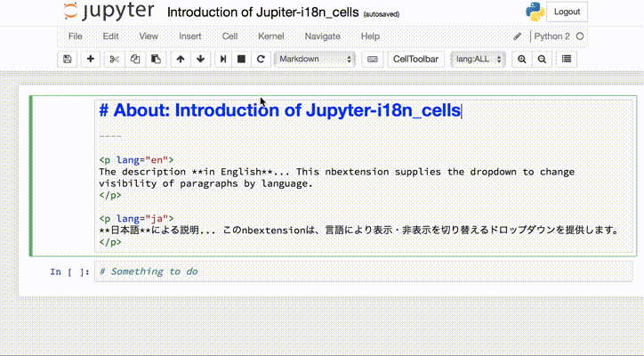The width and height of the screenshot is (644, 356).
Task: Click the <p lang="ja"> tag line
Action: pos(136,219)
